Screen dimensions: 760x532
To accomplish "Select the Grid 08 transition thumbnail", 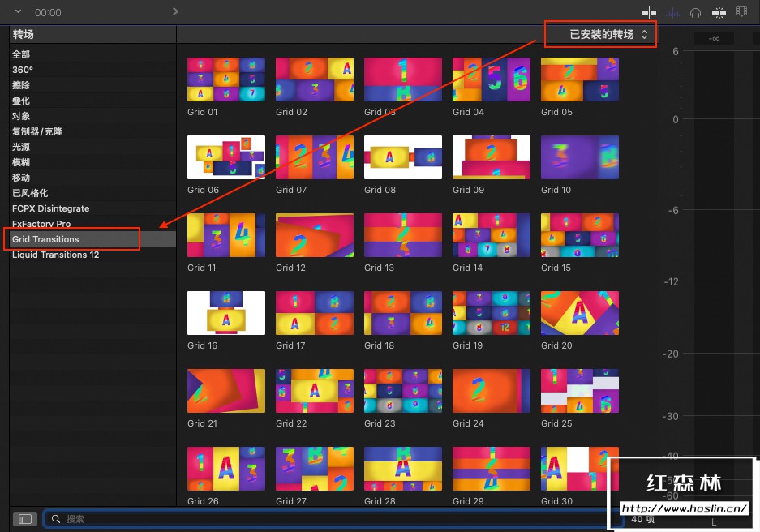I will 403,157.
